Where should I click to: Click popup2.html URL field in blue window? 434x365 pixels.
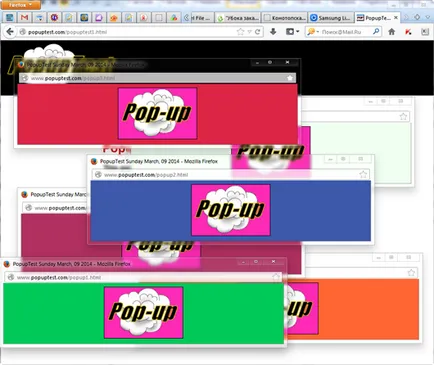(x=230, y=175)
